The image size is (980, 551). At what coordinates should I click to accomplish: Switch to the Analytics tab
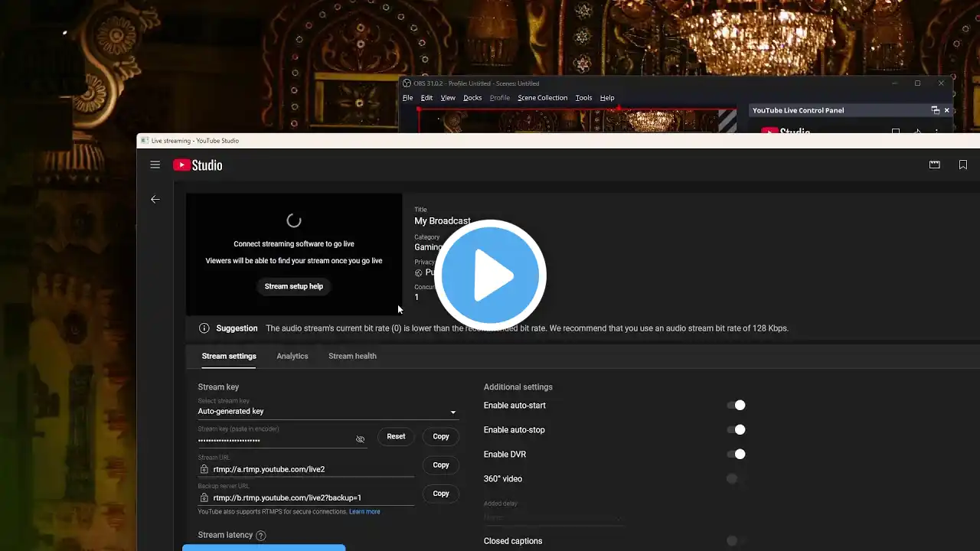pos(292,356)
